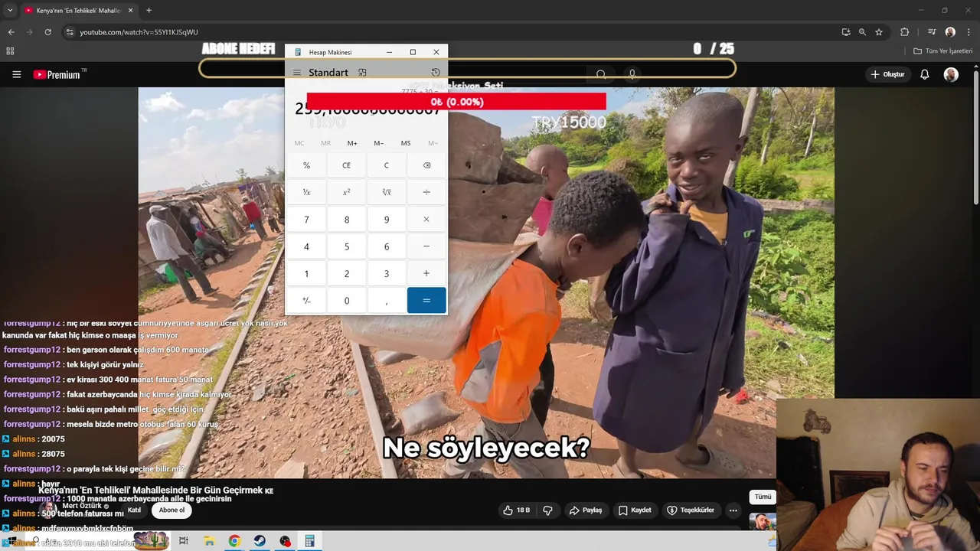
Task: Click the plus/minus sign key
Action: click(x=306, y=301)
